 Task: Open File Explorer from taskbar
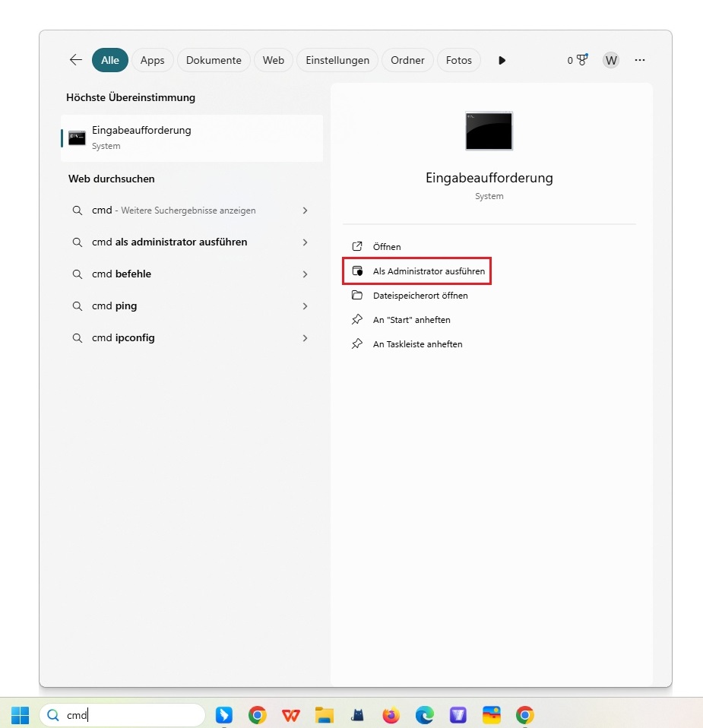click(324, 715)
